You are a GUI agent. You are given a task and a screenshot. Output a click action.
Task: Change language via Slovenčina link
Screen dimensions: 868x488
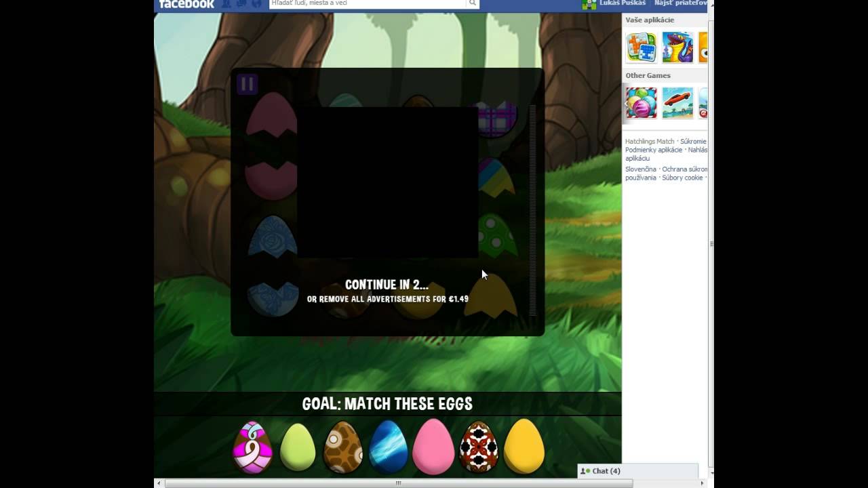click(x=641, y=169)
